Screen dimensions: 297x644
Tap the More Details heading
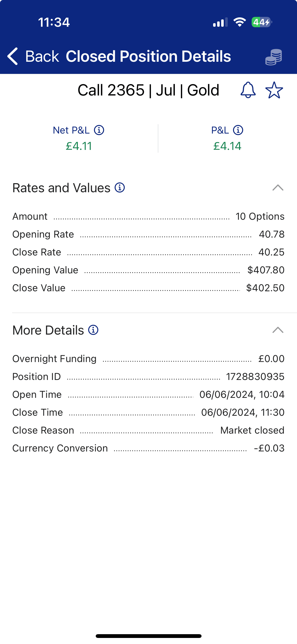pyautogui.click(x=48, y=330)
